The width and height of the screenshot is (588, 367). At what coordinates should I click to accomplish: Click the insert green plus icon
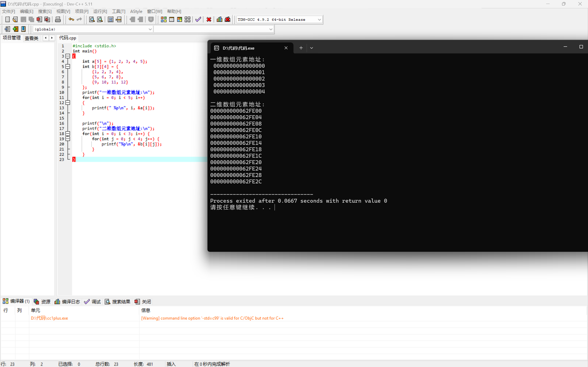[x=15, y=29]
